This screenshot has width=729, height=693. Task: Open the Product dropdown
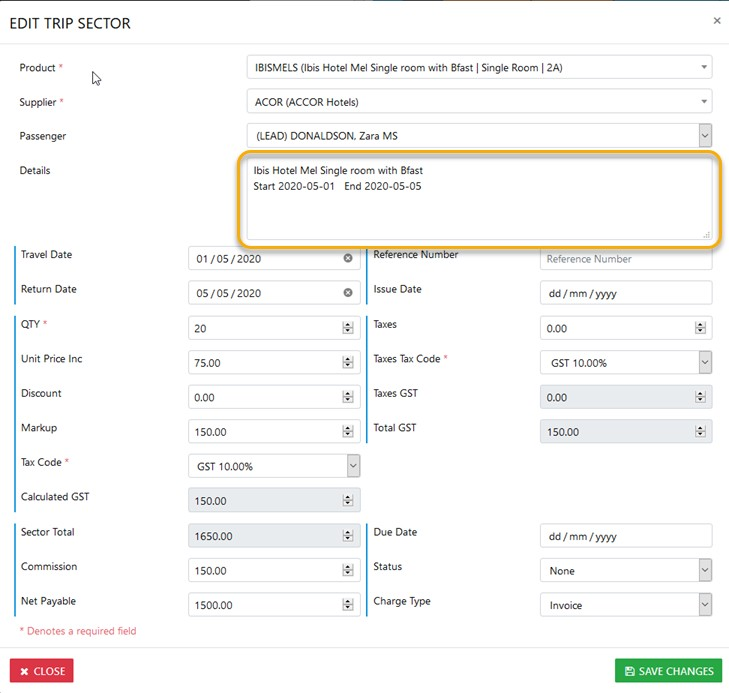(x=705, y=67)
